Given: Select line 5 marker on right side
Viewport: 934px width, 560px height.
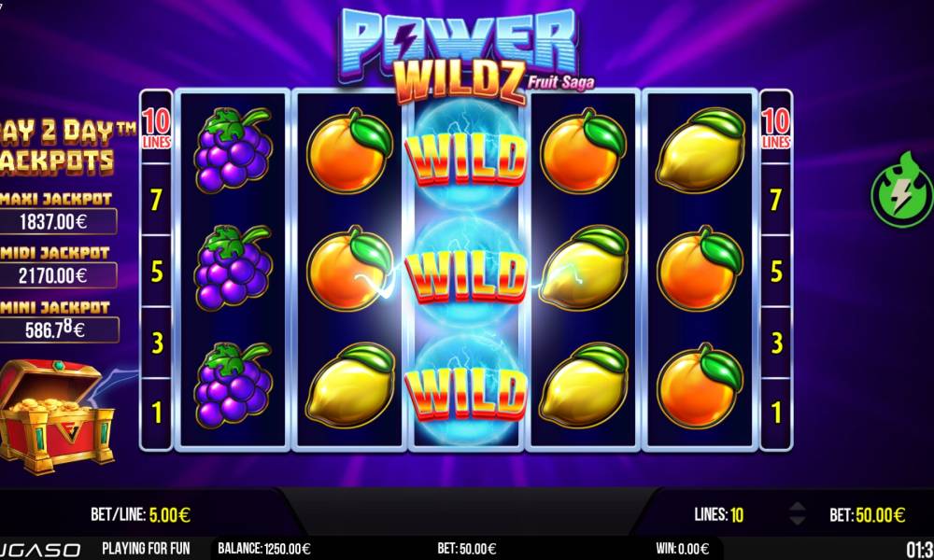Looking at the screenshot, I should (776, 272).
